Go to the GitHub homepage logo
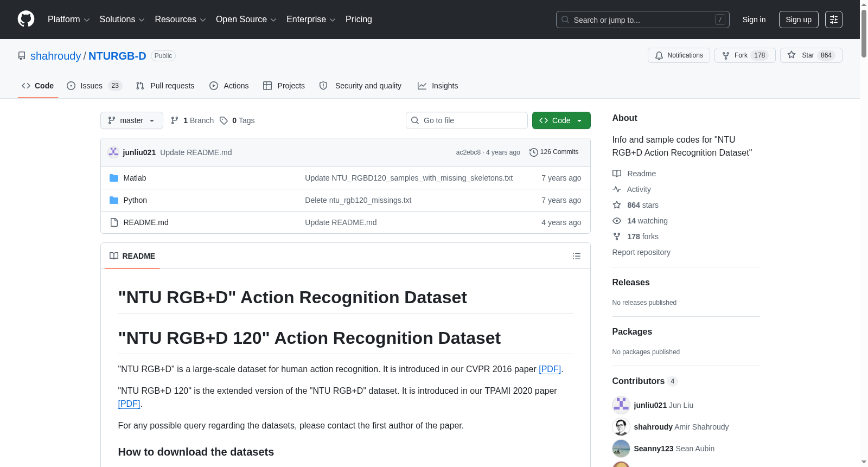This screenshot has width=868, height=467. point(26,20)
